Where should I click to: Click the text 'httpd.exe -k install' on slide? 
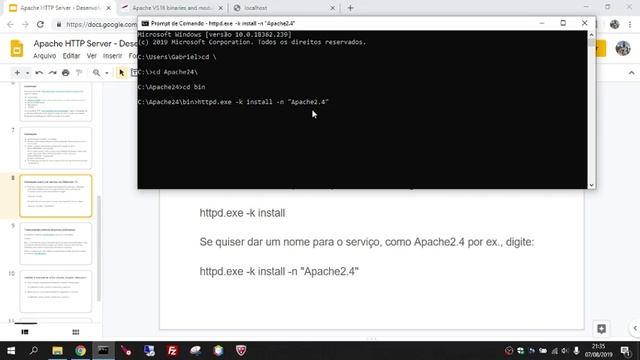[242, 213]
